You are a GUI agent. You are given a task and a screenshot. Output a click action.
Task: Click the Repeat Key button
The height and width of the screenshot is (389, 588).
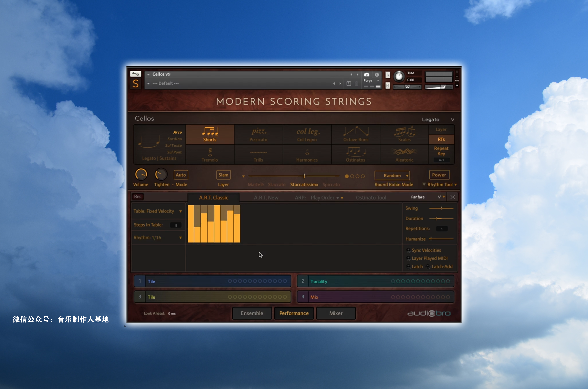tap(441, 151)
